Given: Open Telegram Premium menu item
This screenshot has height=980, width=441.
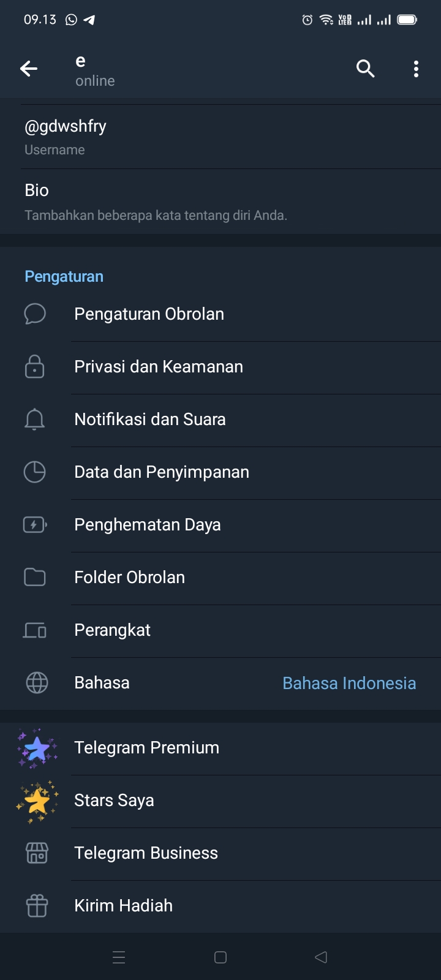Looking at the screenshot, I should tap(147, 748).
